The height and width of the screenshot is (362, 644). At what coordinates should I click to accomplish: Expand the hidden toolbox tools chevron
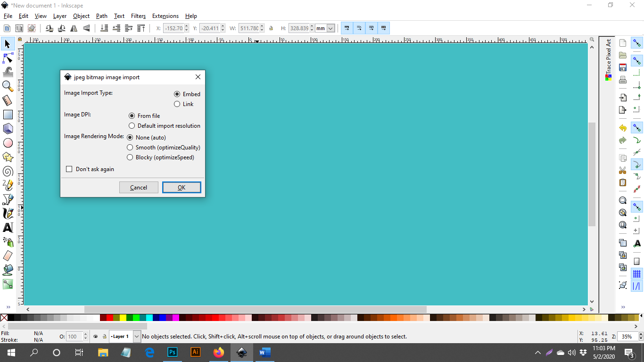click(x=8, y=307)
